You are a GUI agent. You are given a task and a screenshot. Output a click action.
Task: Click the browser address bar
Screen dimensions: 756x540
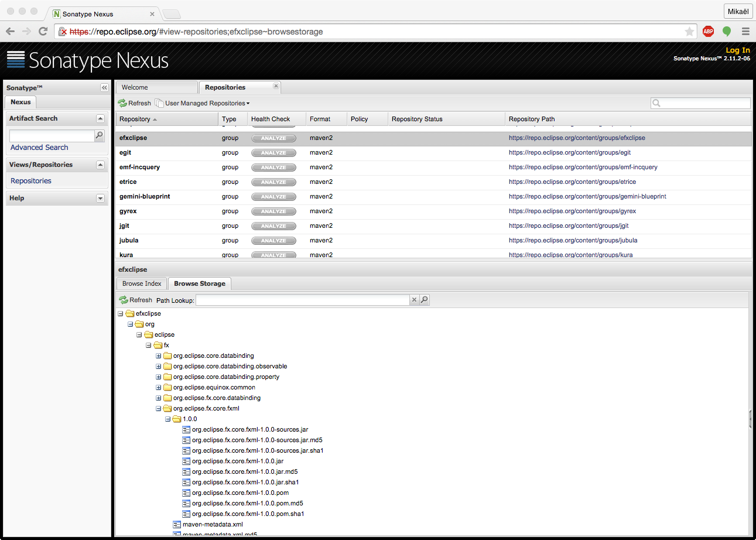pyautogui.click(x=375, y=32)
